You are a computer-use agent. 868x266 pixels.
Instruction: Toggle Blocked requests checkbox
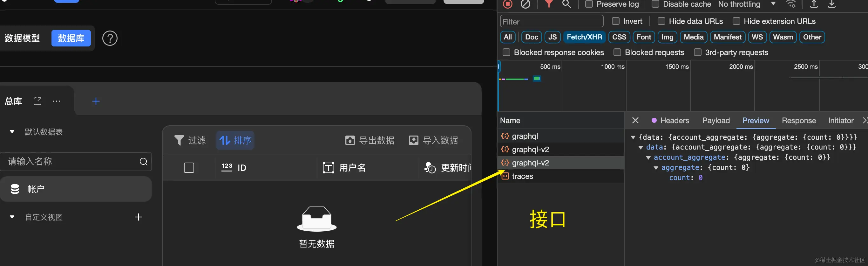coord(617,52)
